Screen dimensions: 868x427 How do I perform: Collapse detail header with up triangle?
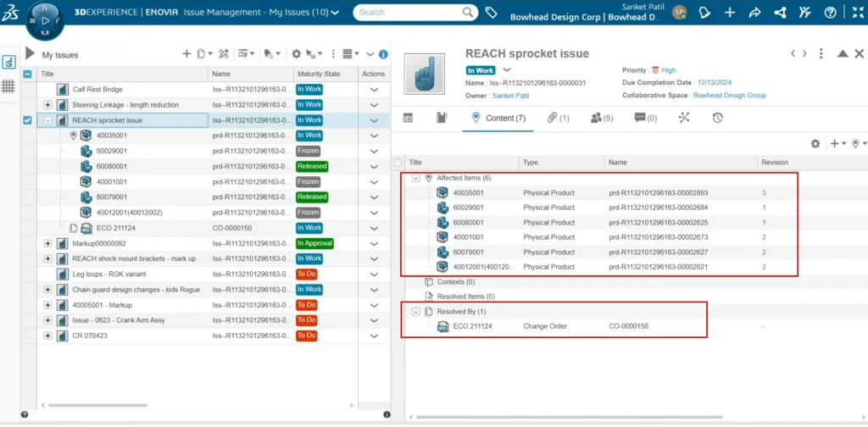(842, 53)
